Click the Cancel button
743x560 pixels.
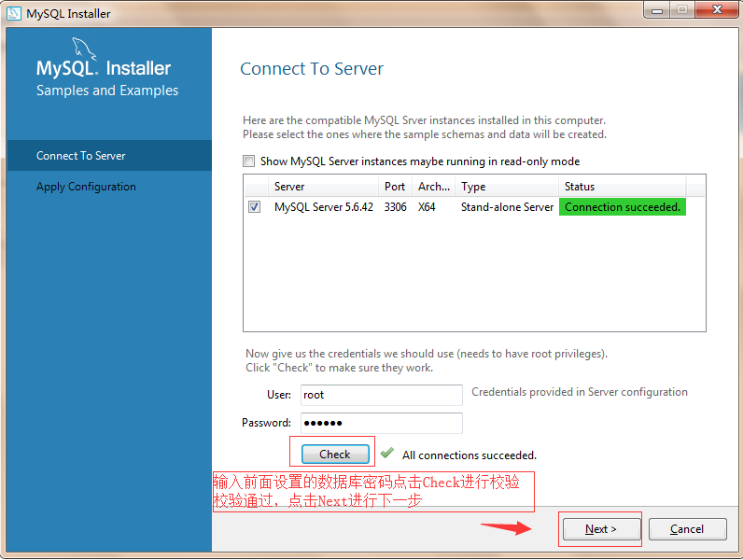(687, 528)
